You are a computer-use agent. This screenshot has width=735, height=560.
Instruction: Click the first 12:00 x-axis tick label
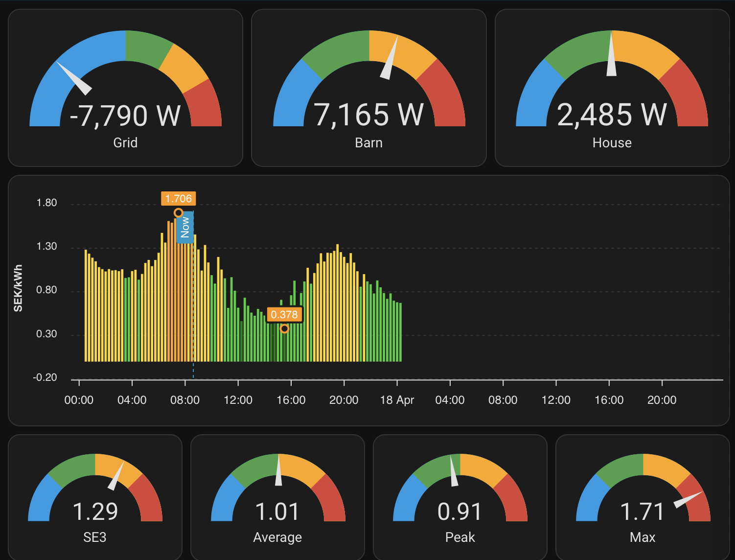pyautogui.click(x=238, y=400)
